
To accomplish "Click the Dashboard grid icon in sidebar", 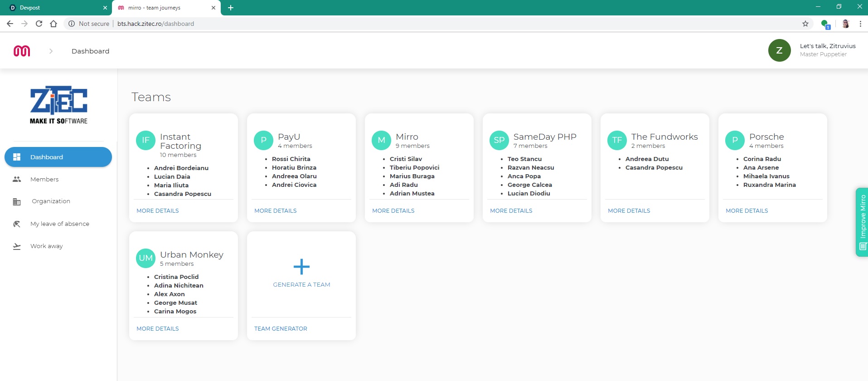I will 17,157.
